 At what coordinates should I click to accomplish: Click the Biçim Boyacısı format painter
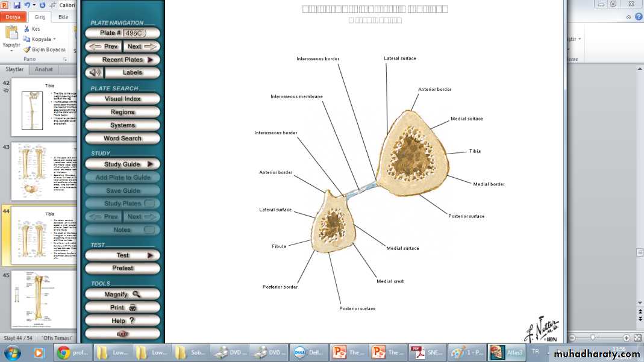[44, 49]
